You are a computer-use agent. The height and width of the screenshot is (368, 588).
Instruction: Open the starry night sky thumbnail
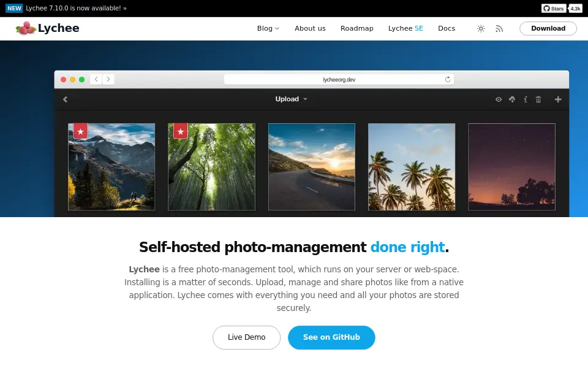point(512,167)
